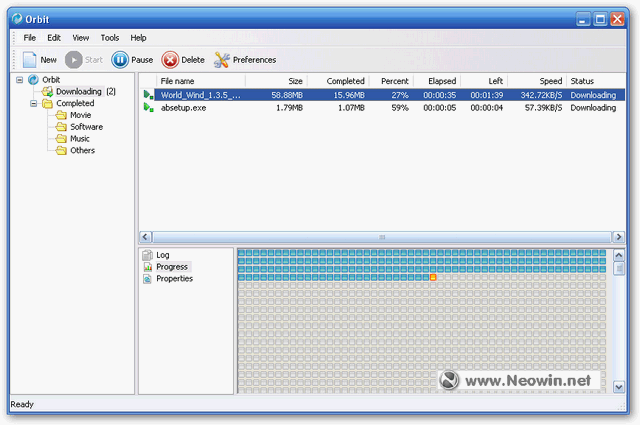This screenshot has width=640, height=425.
Task: Click the 342.72KB/S speed value
Action: tap(541, 95)
